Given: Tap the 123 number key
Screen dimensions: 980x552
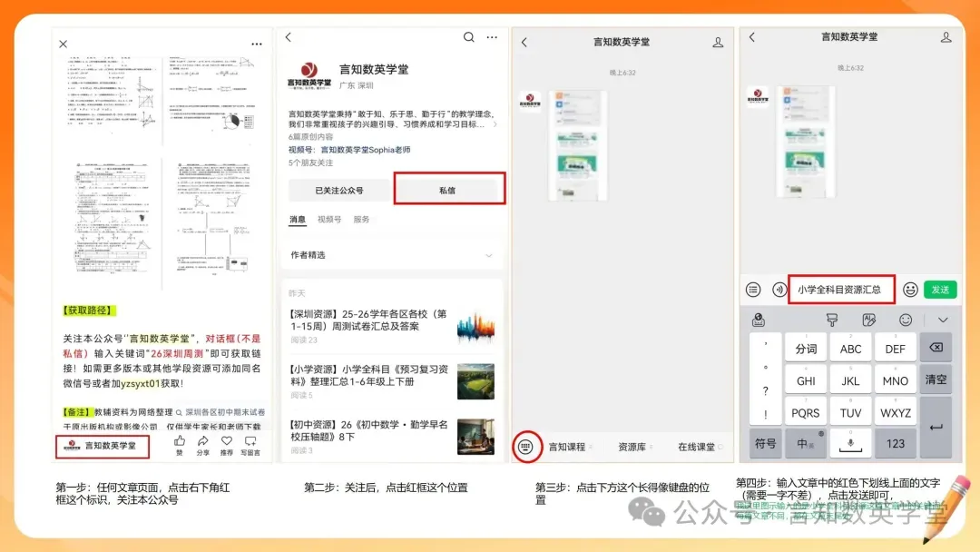Looking at the screenshot, I should coord(896,444).
